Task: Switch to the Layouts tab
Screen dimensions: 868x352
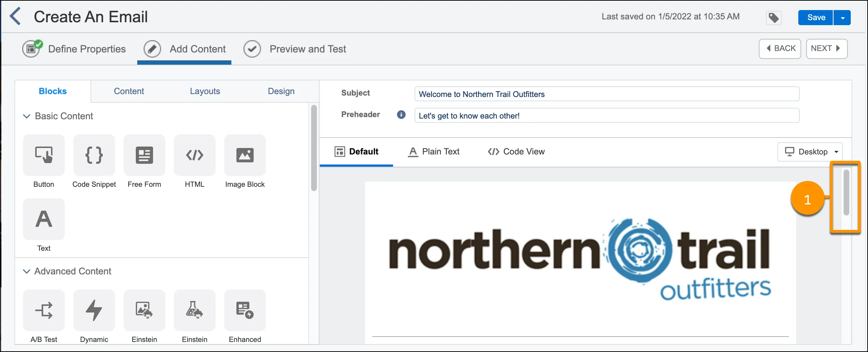Action: [x=205, y=91]
